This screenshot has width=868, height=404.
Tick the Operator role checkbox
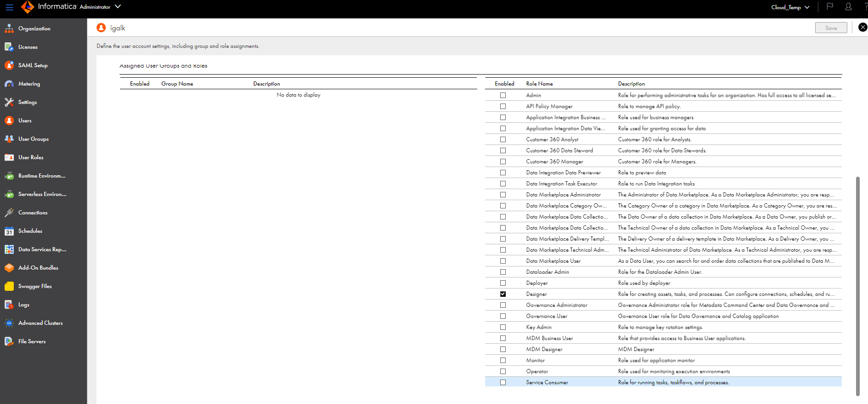click(x=503, y=371)
